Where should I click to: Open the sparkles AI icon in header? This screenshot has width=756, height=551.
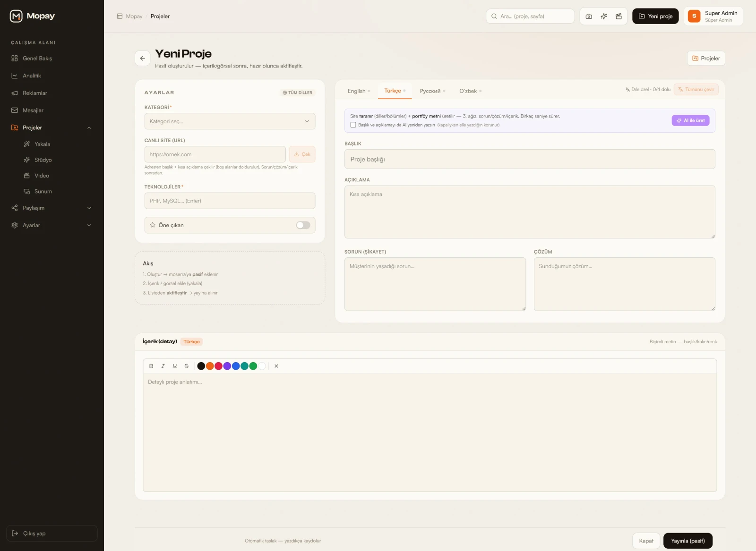tap(604, 16)
